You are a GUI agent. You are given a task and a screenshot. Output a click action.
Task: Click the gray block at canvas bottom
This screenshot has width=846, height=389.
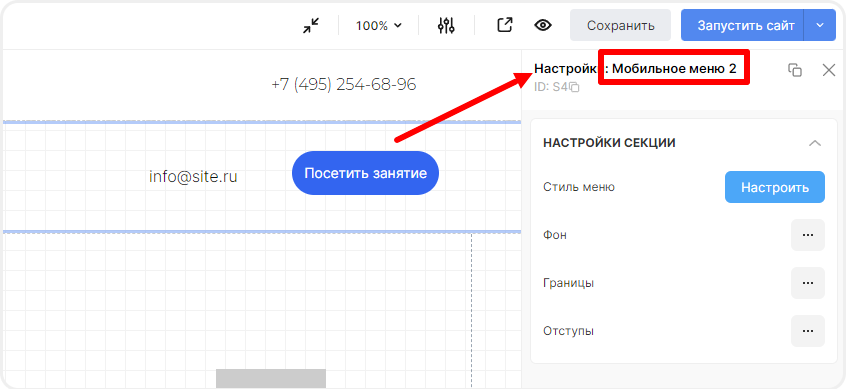click(x=271, y=378)
